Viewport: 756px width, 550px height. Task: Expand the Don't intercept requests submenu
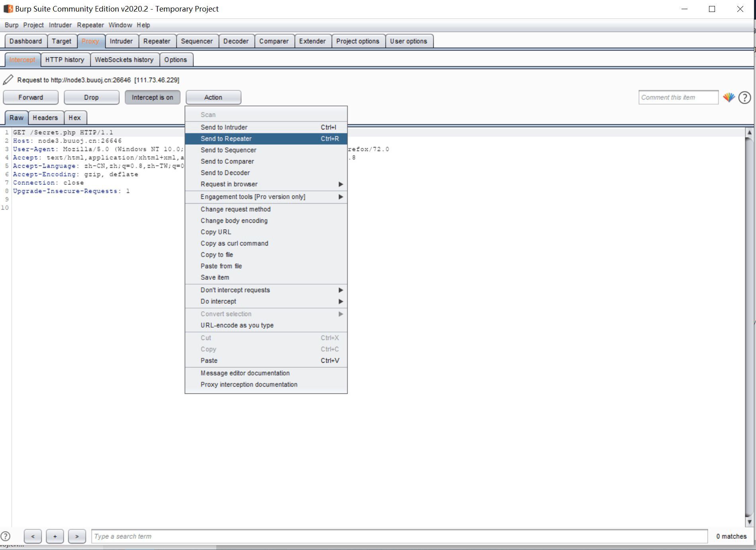click(266, 290)
